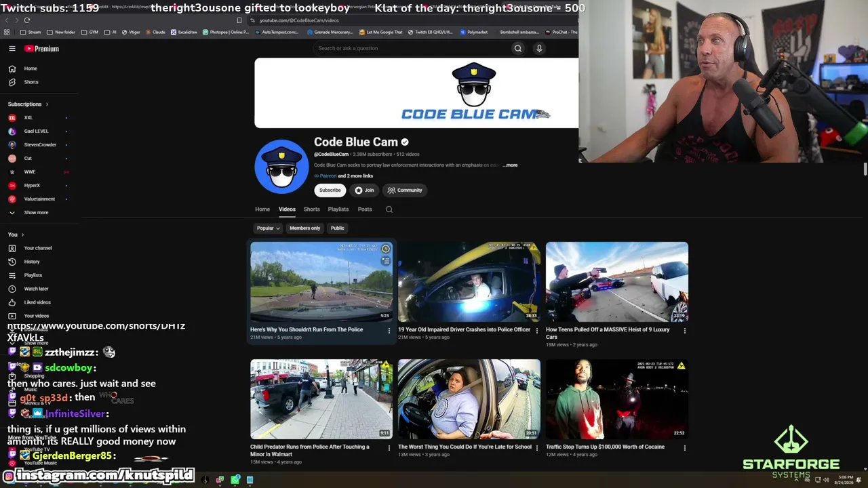Expand the Subscriptions section
Screen dimensions: 868x488
point(28,104)
